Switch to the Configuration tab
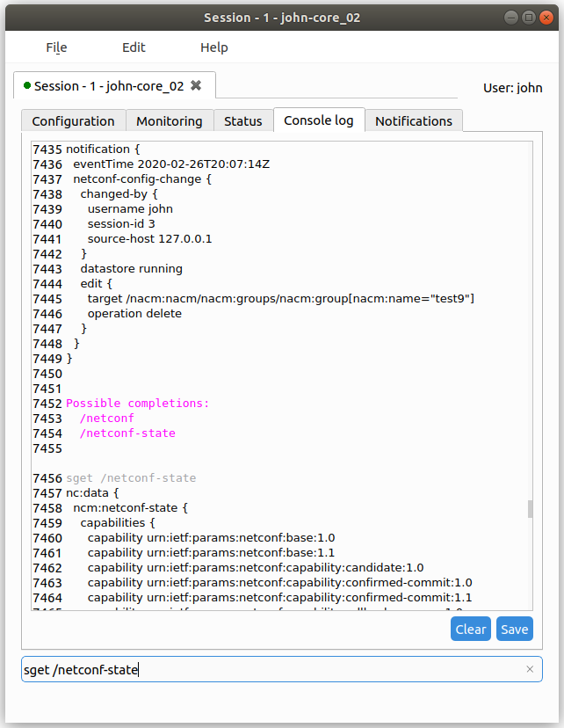Screen dimensions: 564x728 click(73, 120)
